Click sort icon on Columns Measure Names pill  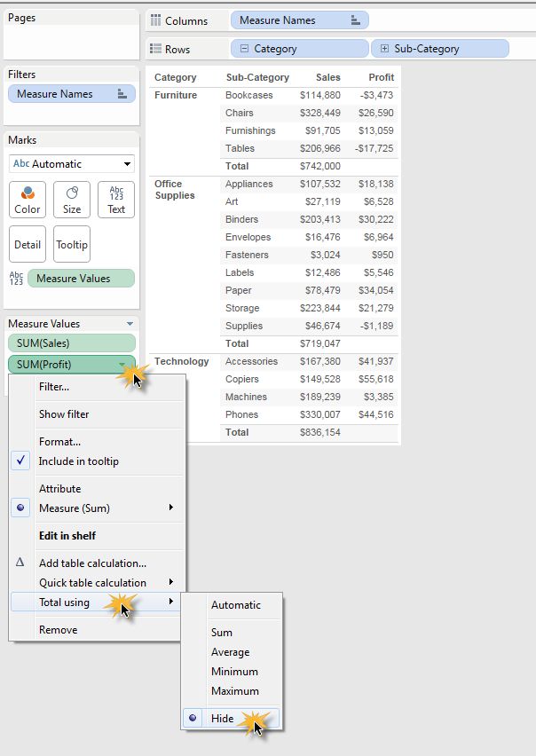coord(355,20)
